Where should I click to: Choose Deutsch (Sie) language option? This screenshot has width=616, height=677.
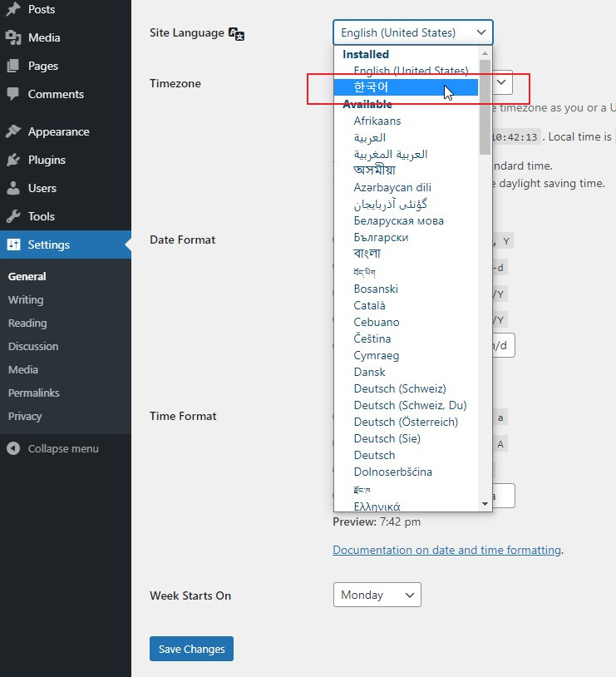[x=406, y=438]
